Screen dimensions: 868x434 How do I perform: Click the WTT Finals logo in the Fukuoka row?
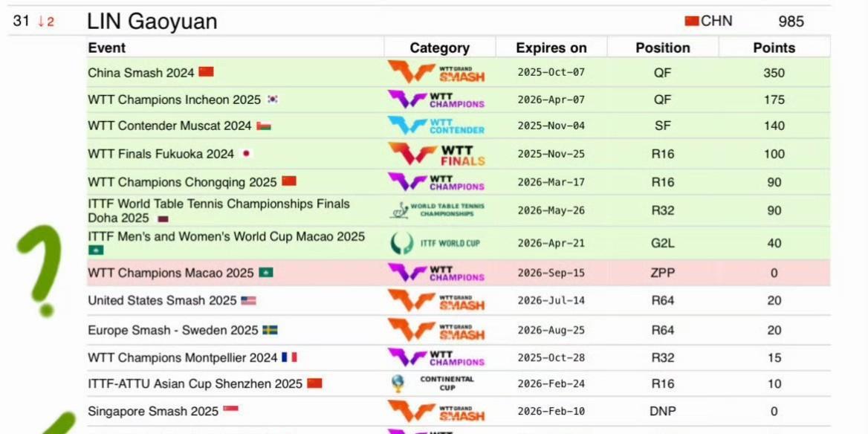[x=436, y=153]
